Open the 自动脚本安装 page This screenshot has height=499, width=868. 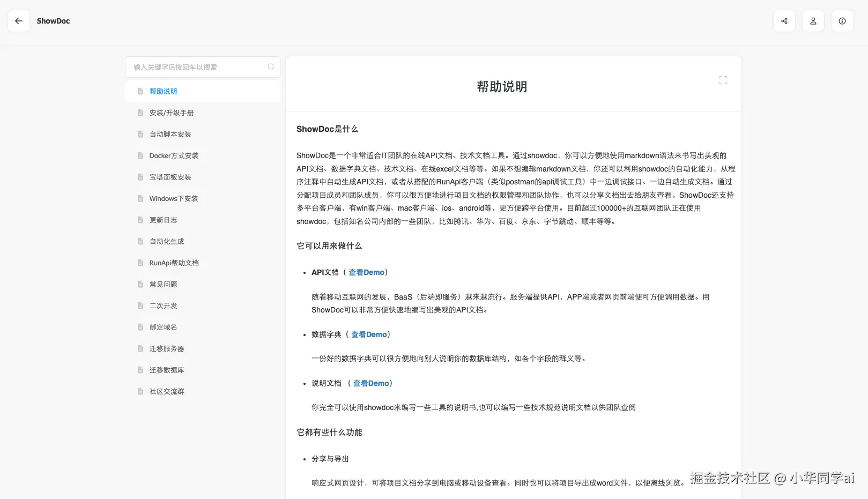pos(203,134)
